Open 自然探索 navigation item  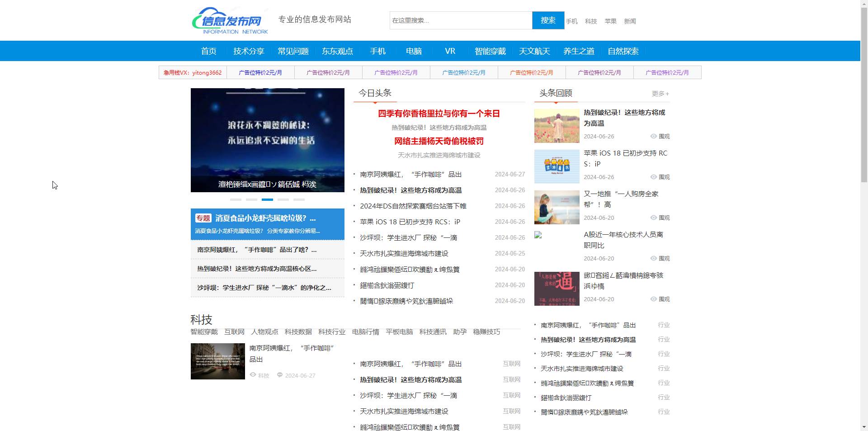coord(623,51)
